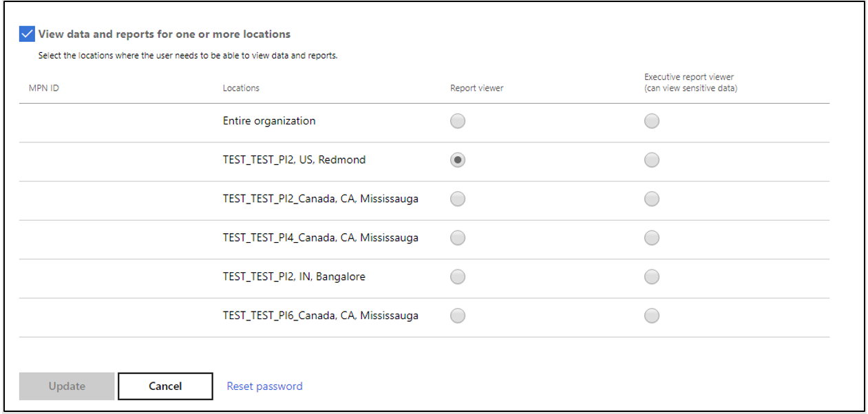Select Report viewer for Entire organization
The image size is (868, 414).
point(457,120)
